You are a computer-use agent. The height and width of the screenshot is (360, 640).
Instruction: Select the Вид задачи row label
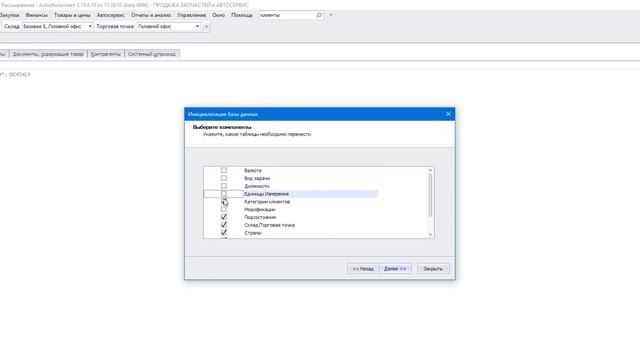click(x=257, y=178)
